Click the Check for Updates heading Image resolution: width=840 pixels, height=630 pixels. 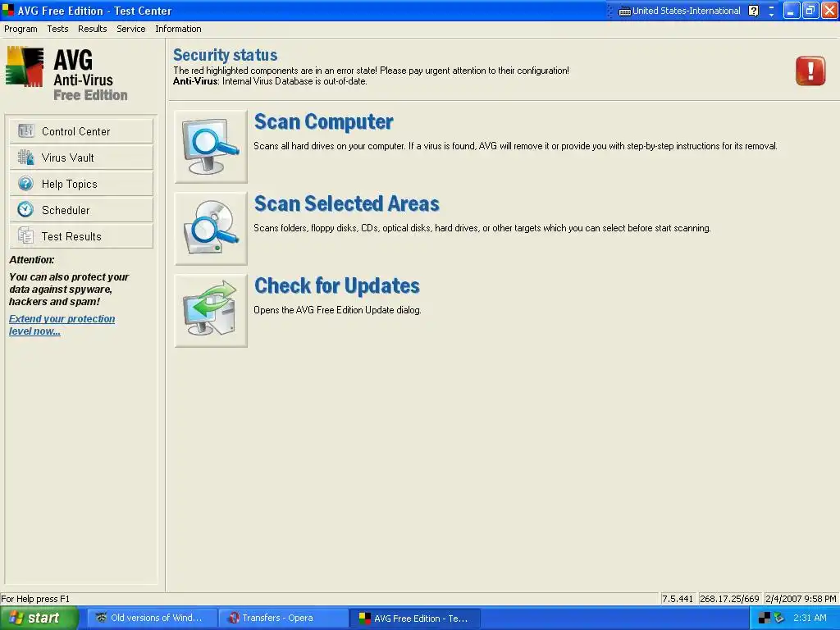click(337, 285)
